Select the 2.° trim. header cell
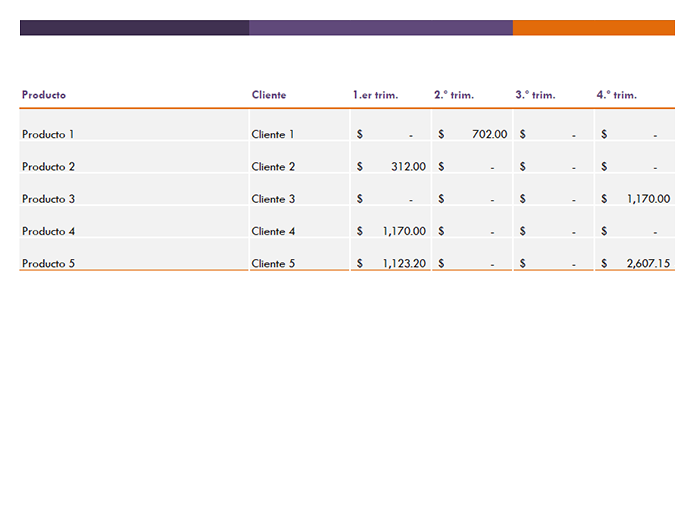Screen dimensions: 675x520 coord(454,95)
